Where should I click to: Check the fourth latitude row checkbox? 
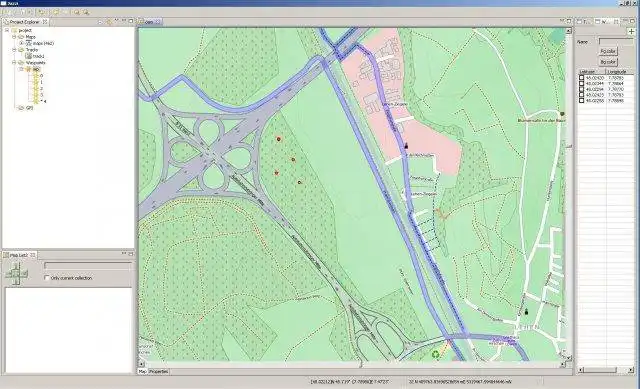click(x=582, y=95)
